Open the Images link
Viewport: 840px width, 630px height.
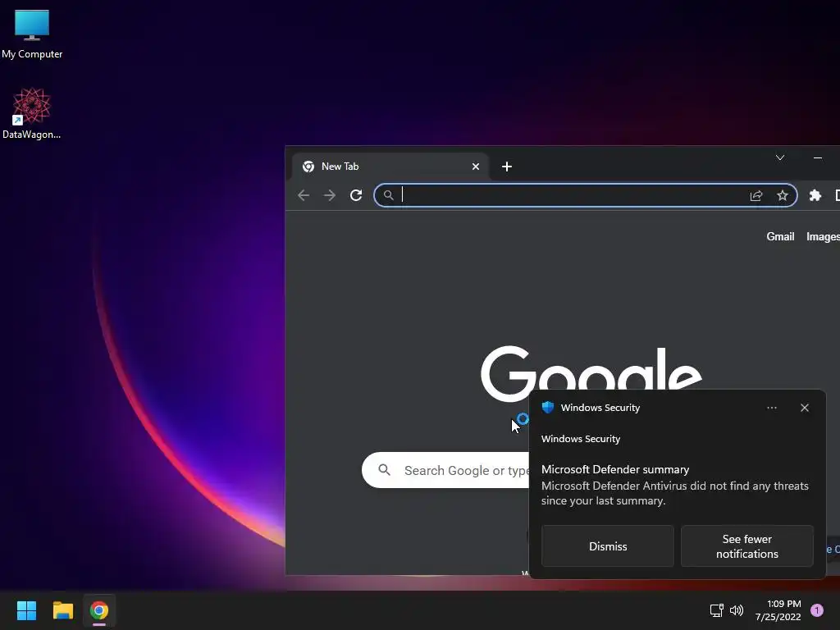click(823, 237)
